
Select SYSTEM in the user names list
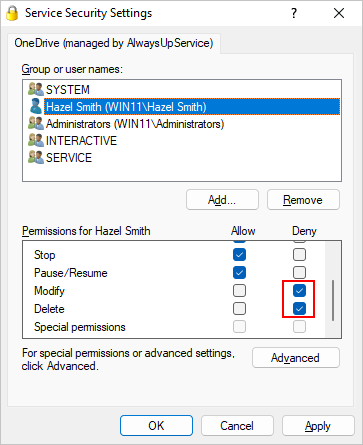(68, 90)
